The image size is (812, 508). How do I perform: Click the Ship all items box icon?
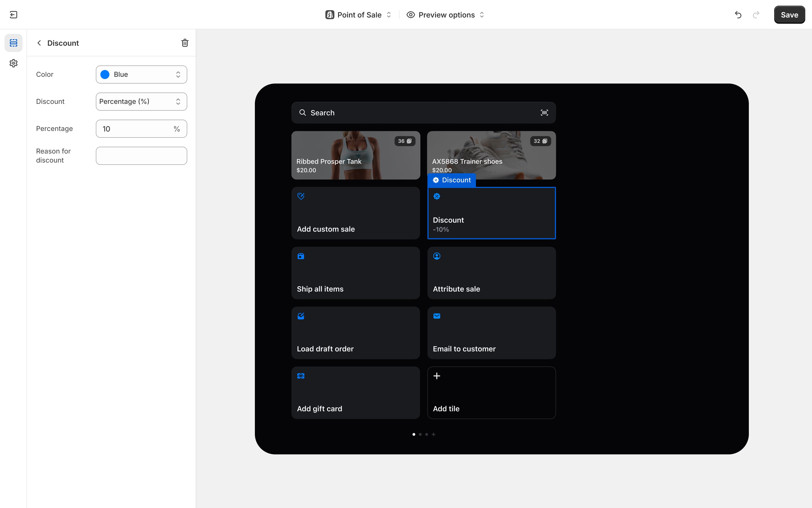[x=301, y=256]
